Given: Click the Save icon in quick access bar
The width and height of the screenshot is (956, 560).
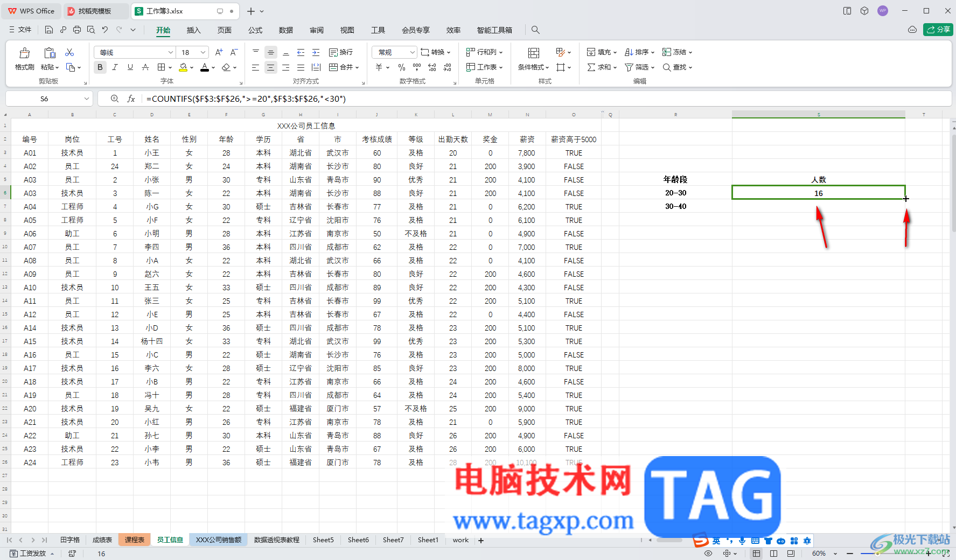Looking at the screenshot, I should tap(49, 30).
